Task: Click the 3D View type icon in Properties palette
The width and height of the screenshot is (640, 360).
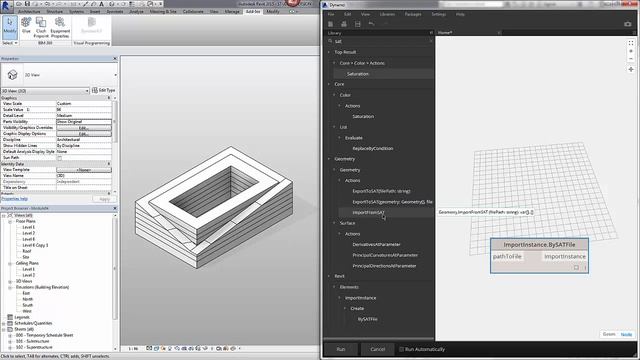Action: click(12, 75)
